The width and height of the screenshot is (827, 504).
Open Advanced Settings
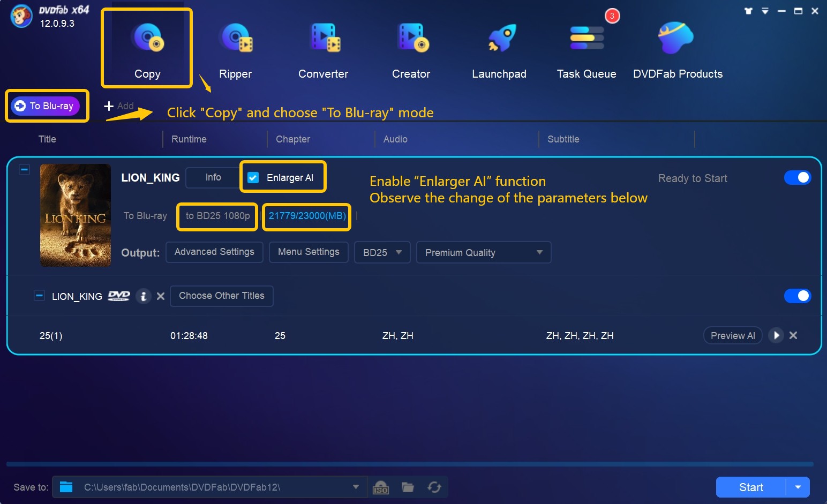point(214,252)
